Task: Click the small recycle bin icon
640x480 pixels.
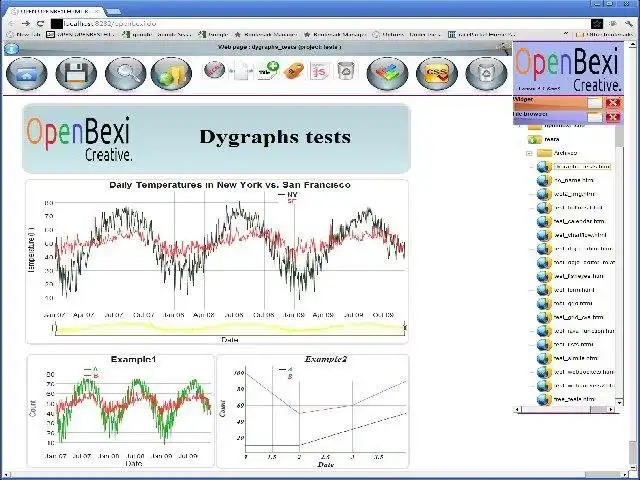Action: [x=346, y=71]
